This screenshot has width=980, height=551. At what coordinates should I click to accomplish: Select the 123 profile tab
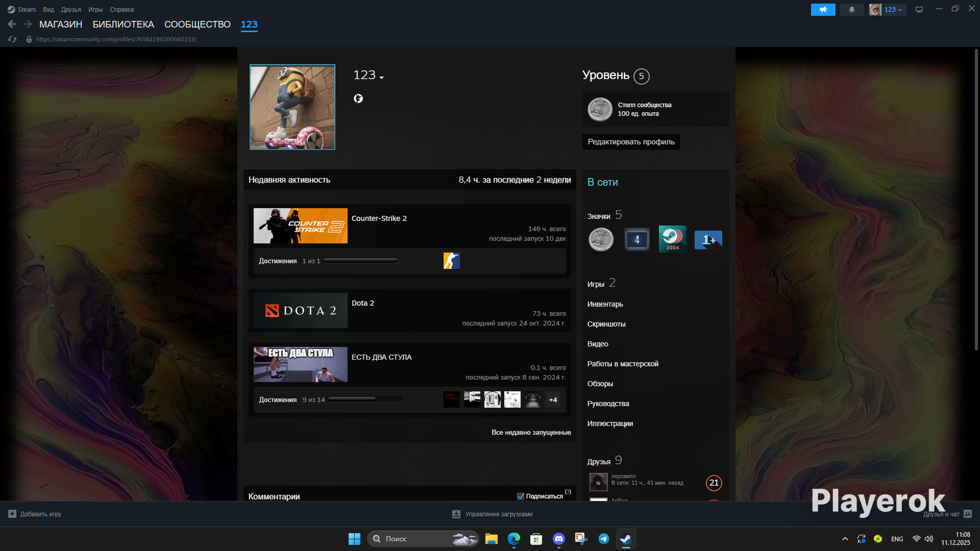[x=249, y=24]
